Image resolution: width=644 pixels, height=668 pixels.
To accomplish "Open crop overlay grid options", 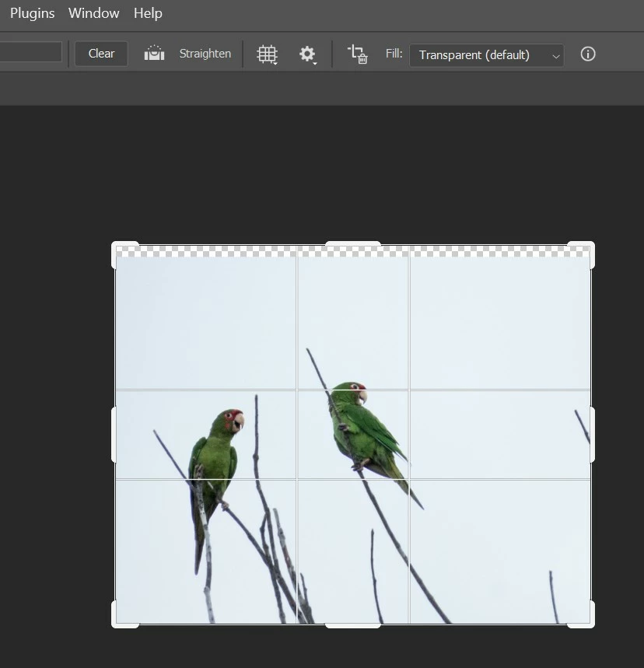I will [268, 54].
